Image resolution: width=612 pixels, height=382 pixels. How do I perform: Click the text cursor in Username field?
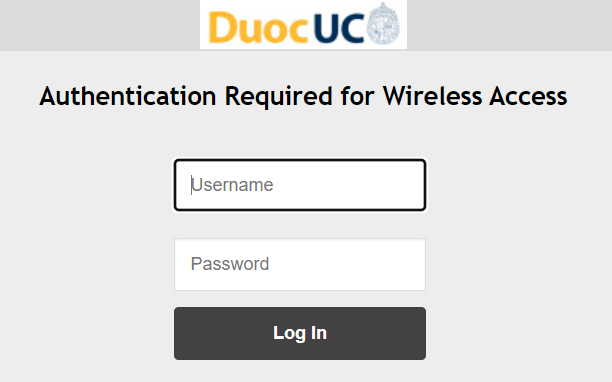pyautogui.click(x=191, y=185)
